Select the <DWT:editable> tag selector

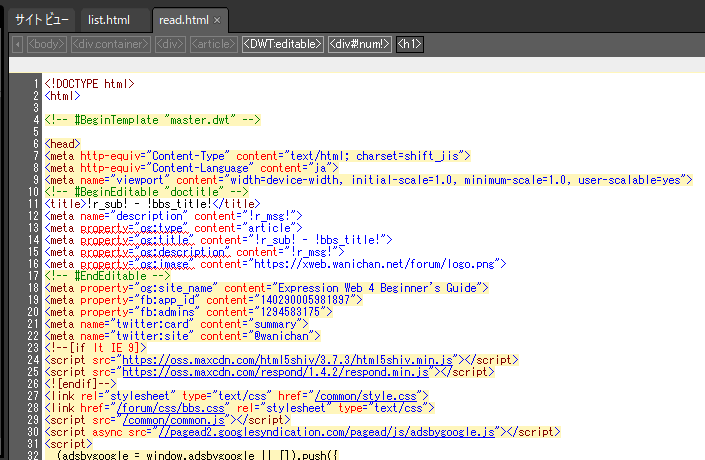coord(282,44)
